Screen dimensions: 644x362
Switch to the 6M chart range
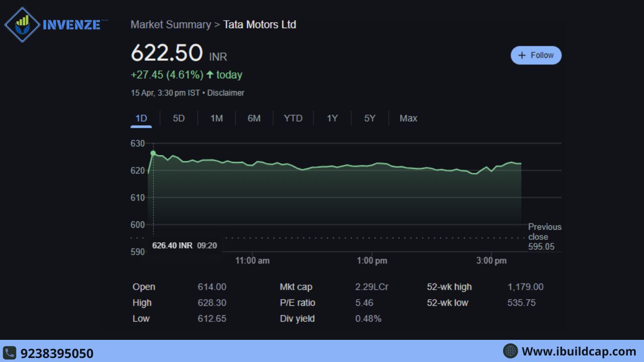[x=254, y=118]
